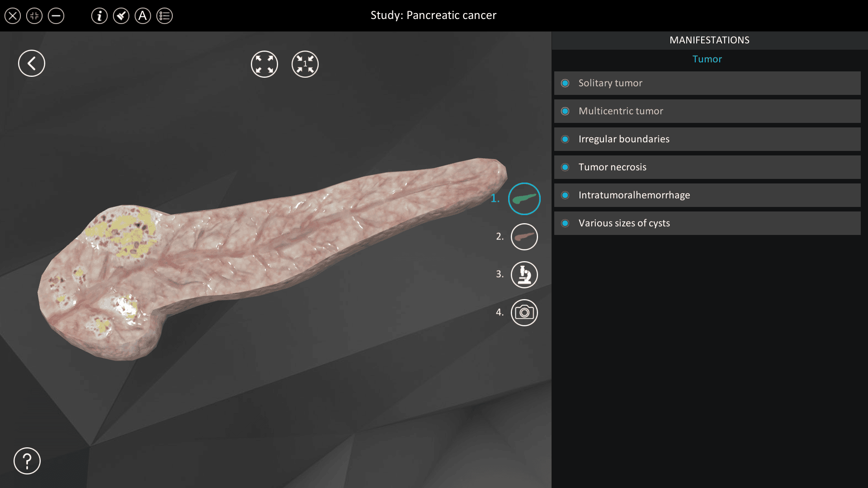This screenshot has width=868, height=488.
Task: Select the Tumor necrosis row label
Action: (x=613, y=167)
